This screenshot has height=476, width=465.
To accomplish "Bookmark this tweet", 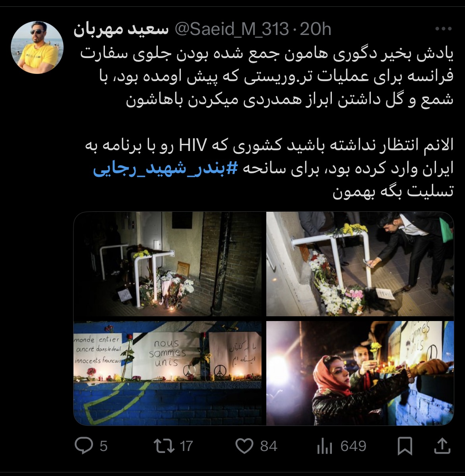I will pyautogui.click(x=405, y=446).
